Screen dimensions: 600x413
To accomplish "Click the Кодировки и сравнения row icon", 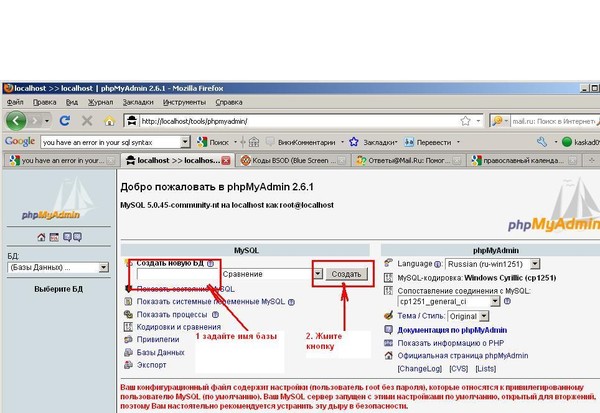I will [128, 327].
